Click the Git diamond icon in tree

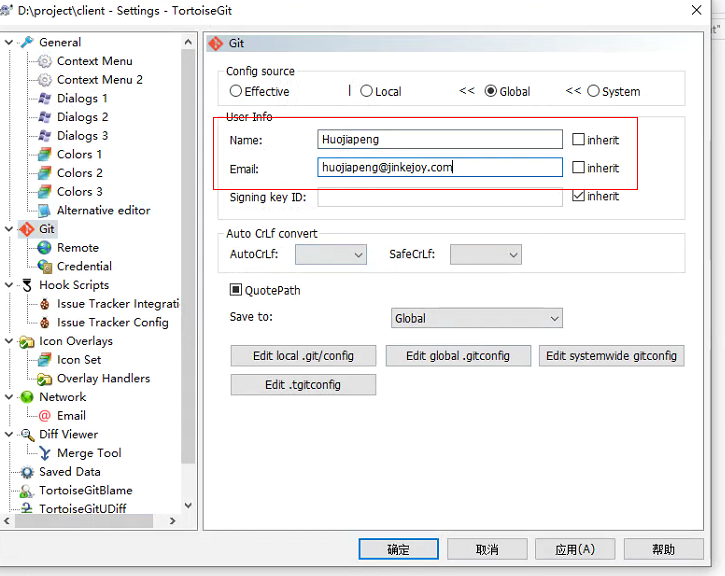(27, 229)
